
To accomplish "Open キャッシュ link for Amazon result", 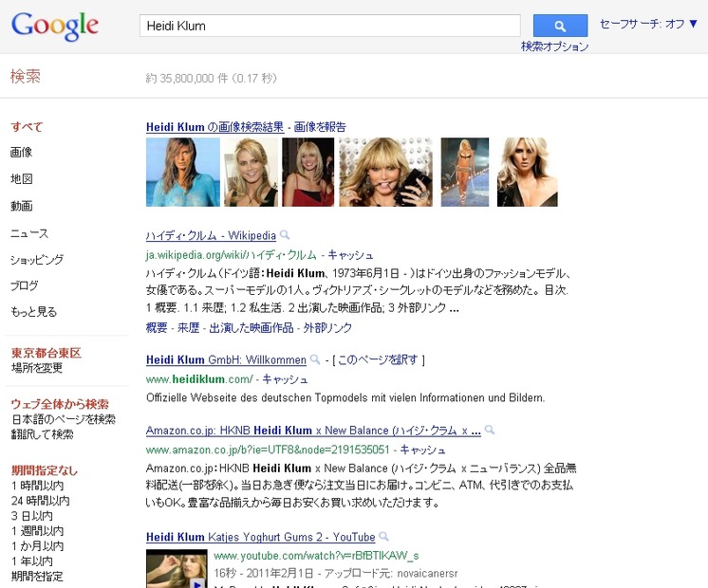I will 422,450.
